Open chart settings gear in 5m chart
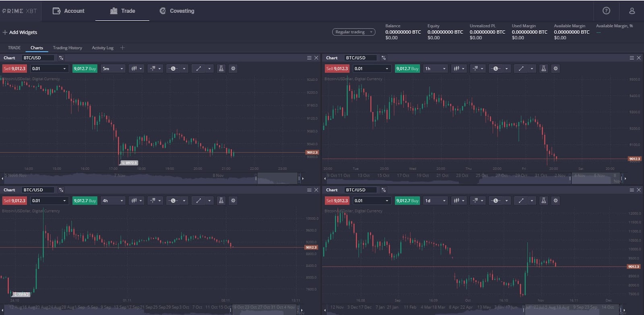This screenshot has width=644, height=315. 233,69
